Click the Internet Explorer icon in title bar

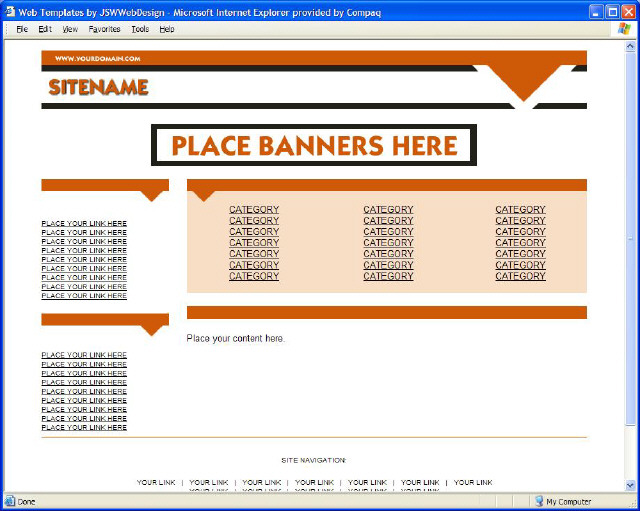9,10
